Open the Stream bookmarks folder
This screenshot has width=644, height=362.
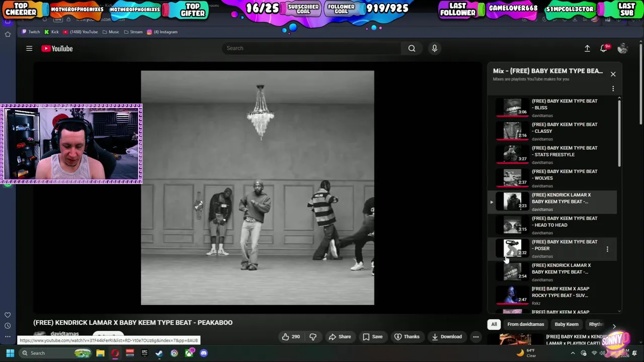click(133, 32)
